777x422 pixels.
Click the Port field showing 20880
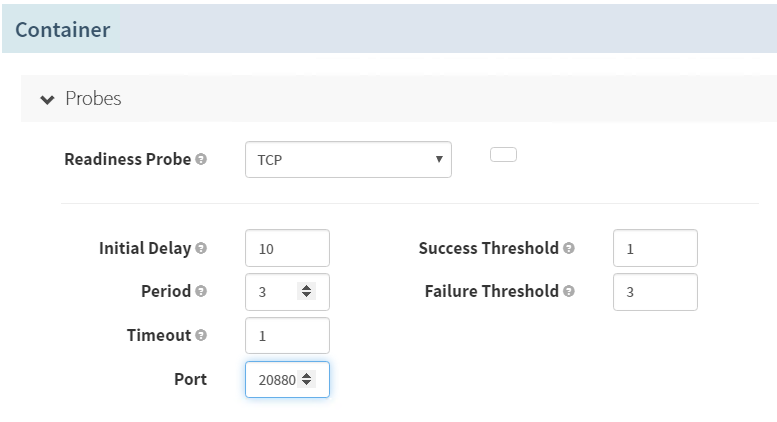[273, 380]
